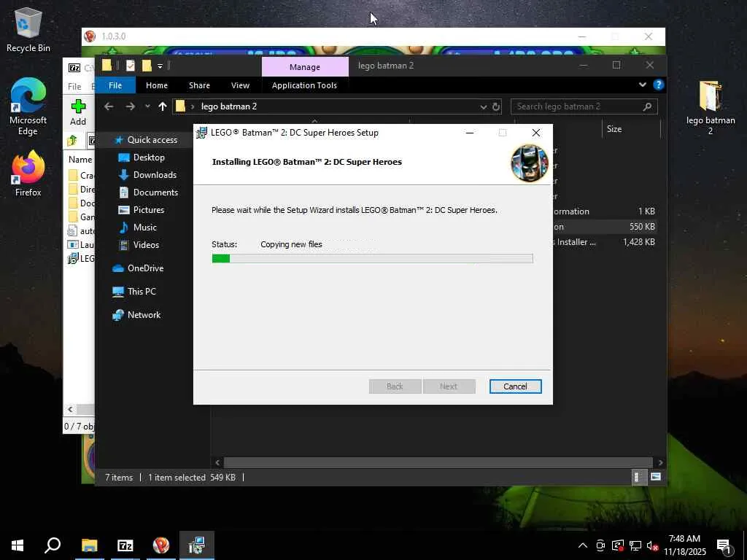
Task: Switch Explorer to large icons view layout
Action: pyautogui.click(x=656, y=477)
